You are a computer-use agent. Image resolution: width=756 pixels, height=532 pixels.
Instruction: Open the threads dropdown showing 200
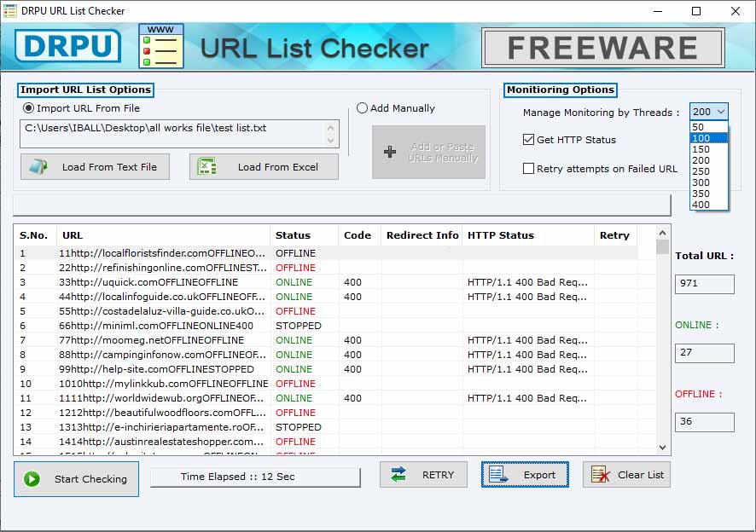point(708,112)
